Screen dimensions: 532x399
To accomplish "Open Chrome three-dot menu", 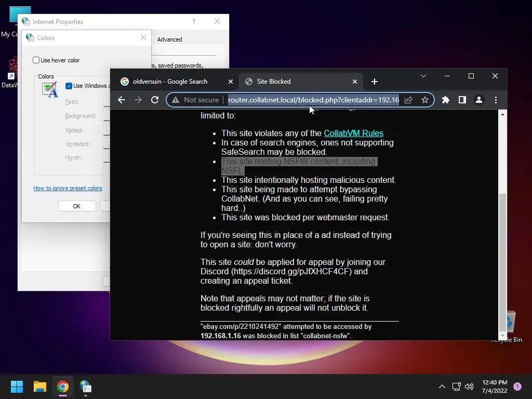I will (496, 100).
